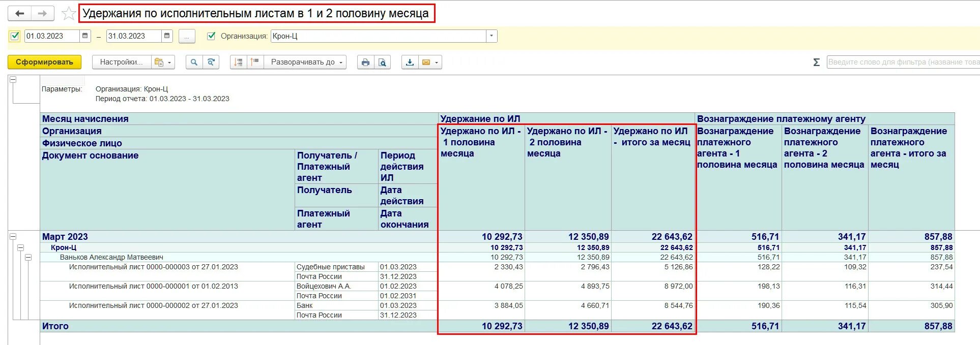Collapse the Март 2023 group
Image resolution: width=980 pixels, height=345 pixels.
[13, 237]
